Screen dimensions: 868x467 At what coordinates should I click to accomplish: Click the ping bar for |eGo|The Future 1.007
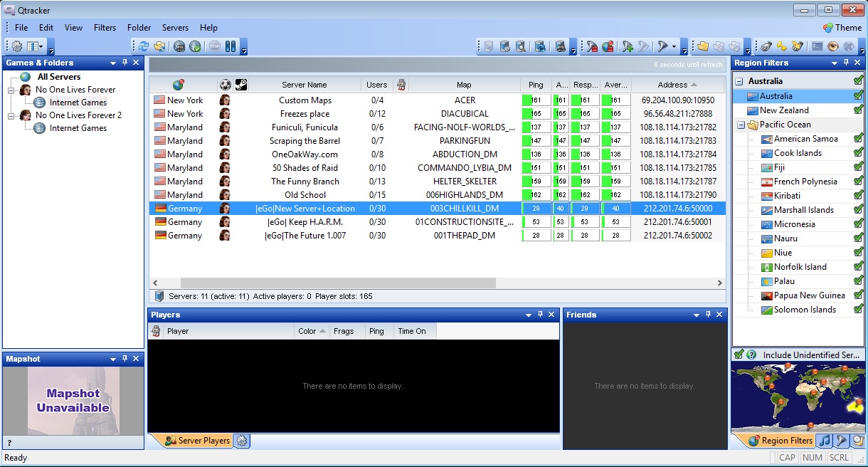point(536,236)
